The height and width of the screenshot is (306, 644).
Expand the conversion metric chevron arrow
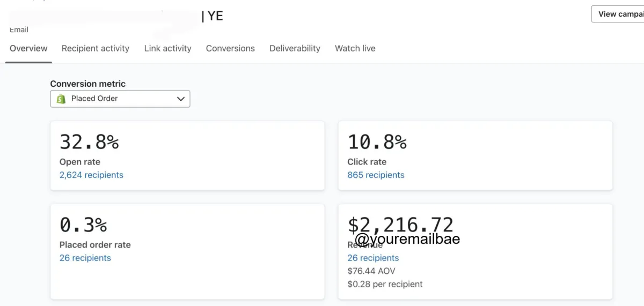tap(181, 99)
